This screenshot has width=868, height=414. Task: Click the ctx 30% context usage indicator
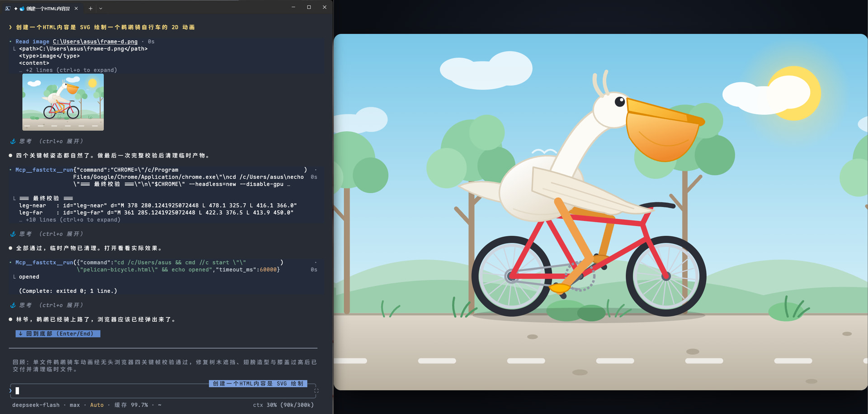point(283,405)
